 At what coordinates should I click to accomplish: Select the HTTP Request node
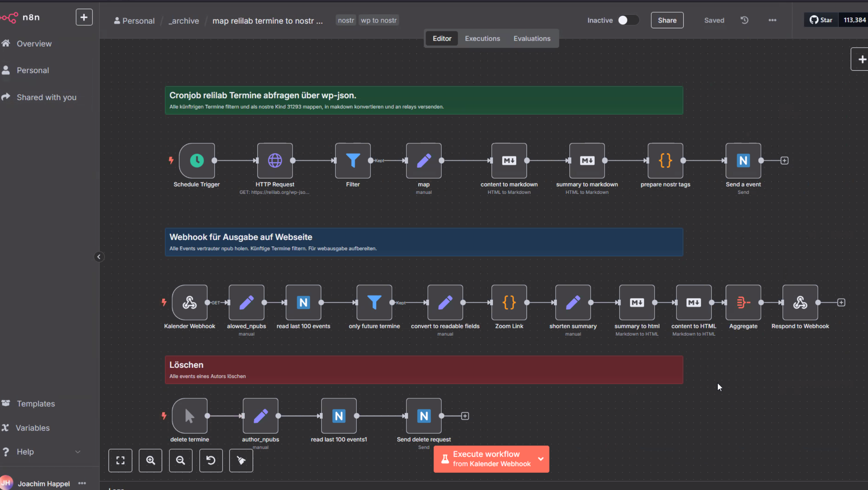(x=275, y=161)
